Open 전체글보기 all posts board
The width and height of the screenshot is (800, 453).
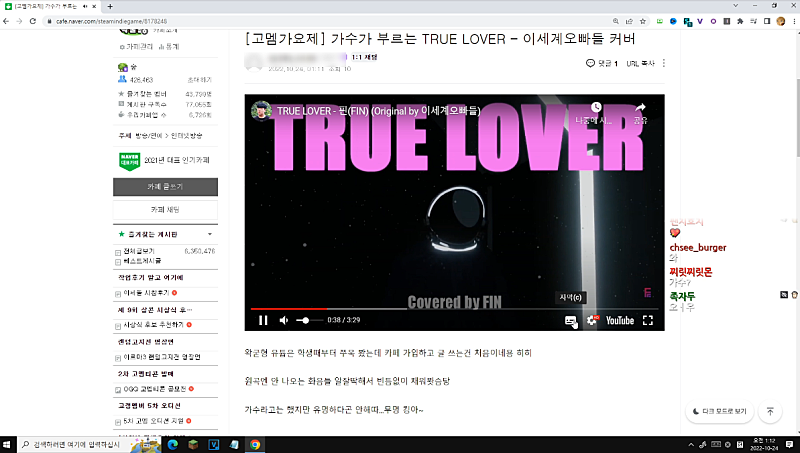[139, 251]
